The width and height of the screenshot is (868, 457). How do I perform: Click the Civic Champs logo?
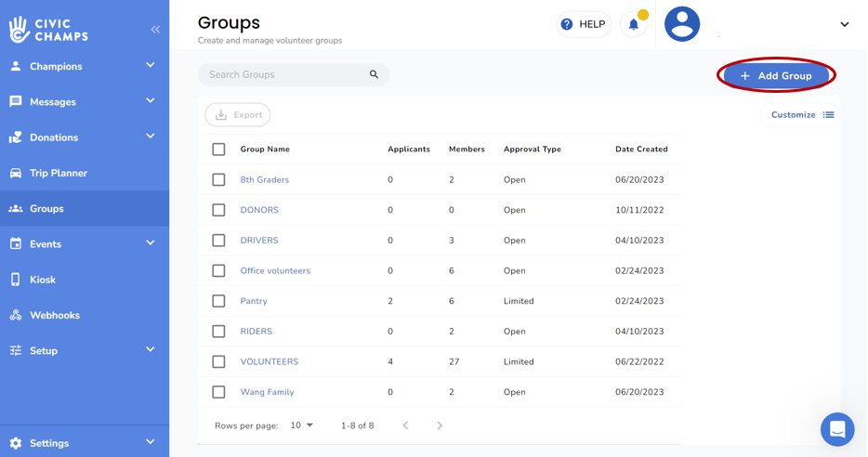coord(48,29)
